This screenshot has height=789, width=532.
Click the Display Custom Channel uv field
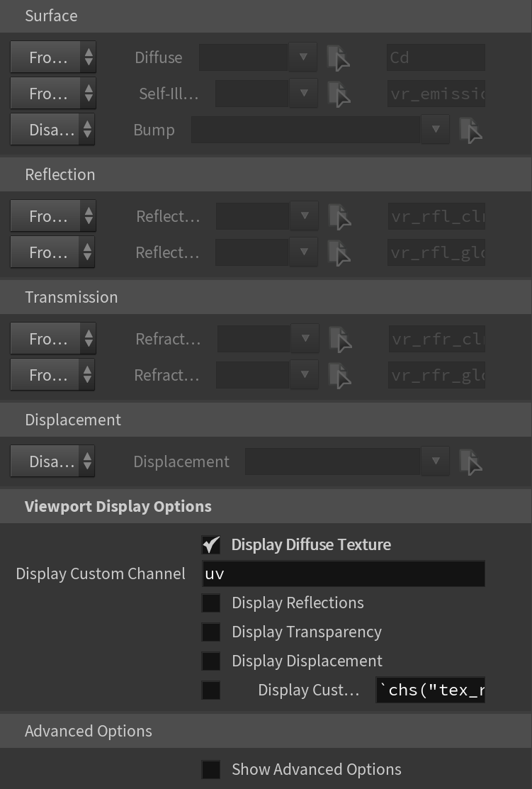[344, 573]
